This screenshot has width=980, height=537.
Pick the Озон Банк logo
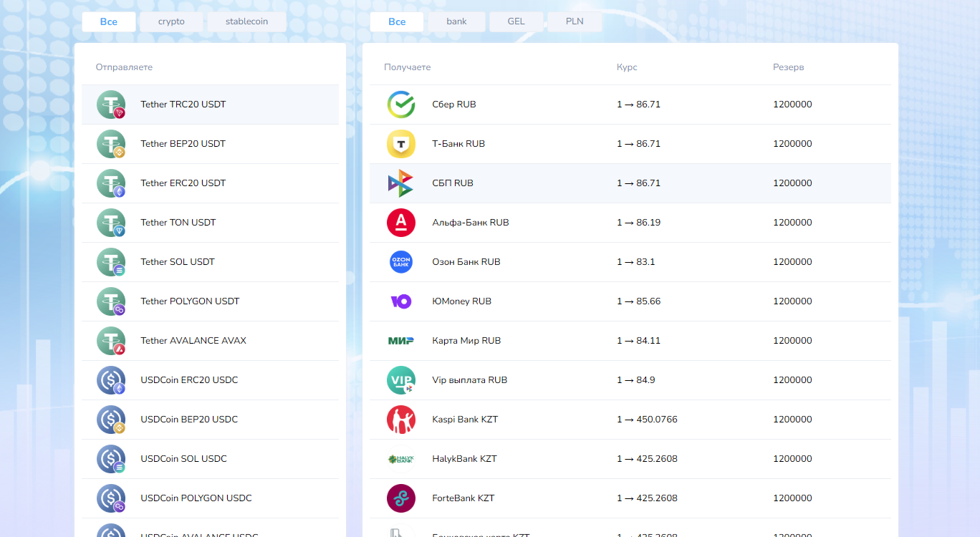[401, 262]
